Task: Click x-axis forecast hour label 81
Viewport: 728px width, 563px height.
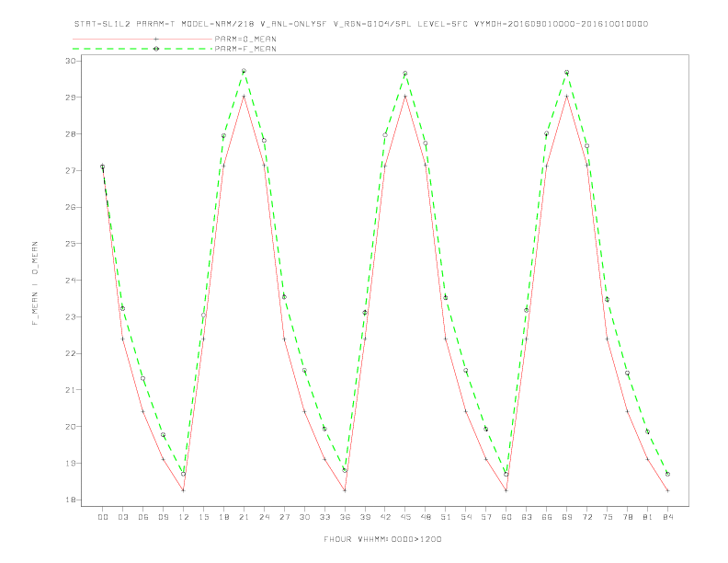Action: pos(647,517)
